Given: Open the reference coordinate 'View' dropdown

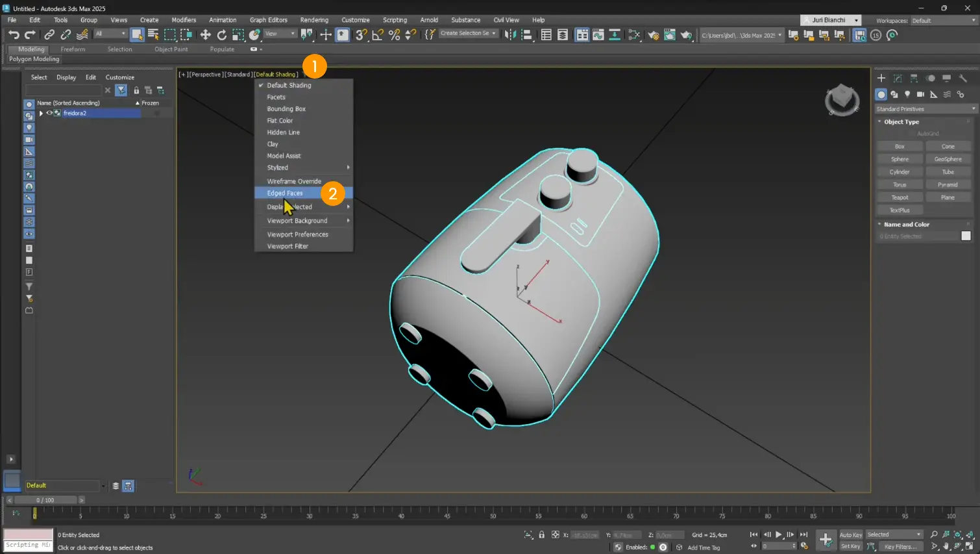Looking at the screenshot, I should [x=280, y=34].
